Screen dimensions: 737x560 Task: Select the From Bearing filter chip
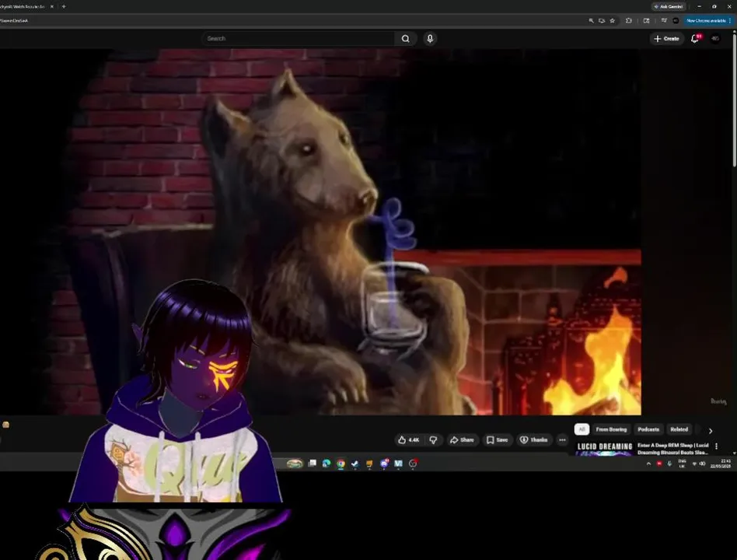pyautogui.click(x=611, y=429)
